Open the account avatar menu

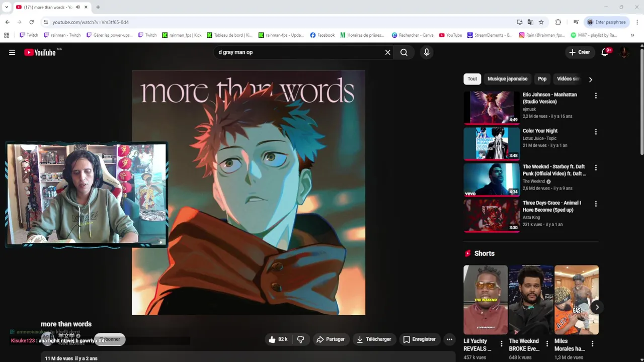624,52
